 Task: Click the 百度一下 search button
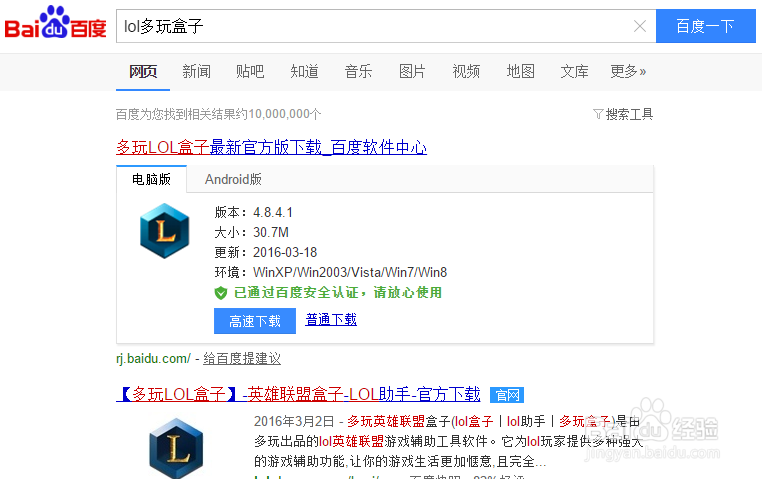point(706,26)
